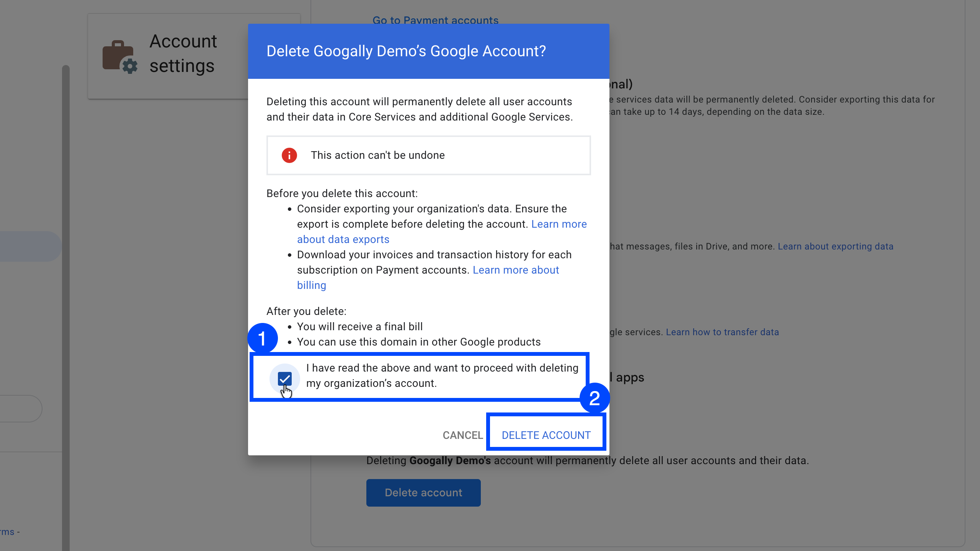Uncheck the proceed with deleting checkbox
Screen dimensions: 980x551
pos(285,379)
